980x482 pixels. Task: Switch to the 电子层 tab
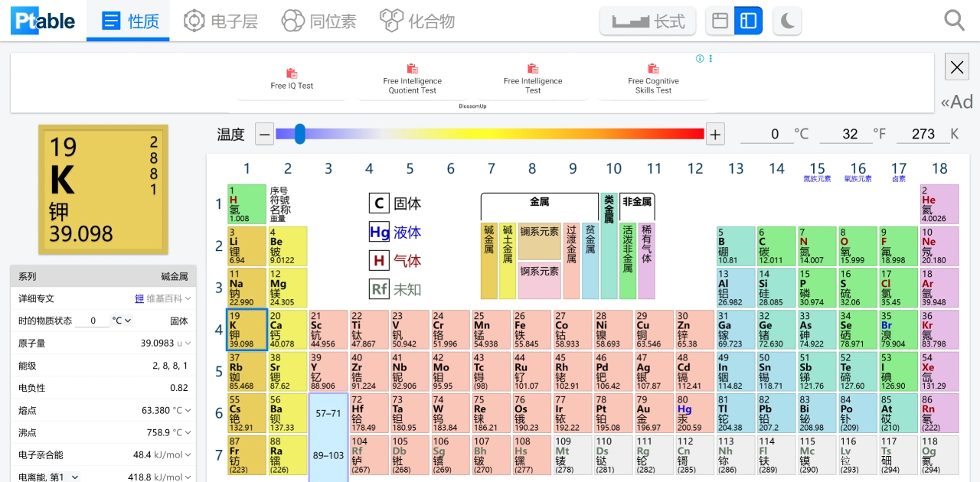point(221,21)
